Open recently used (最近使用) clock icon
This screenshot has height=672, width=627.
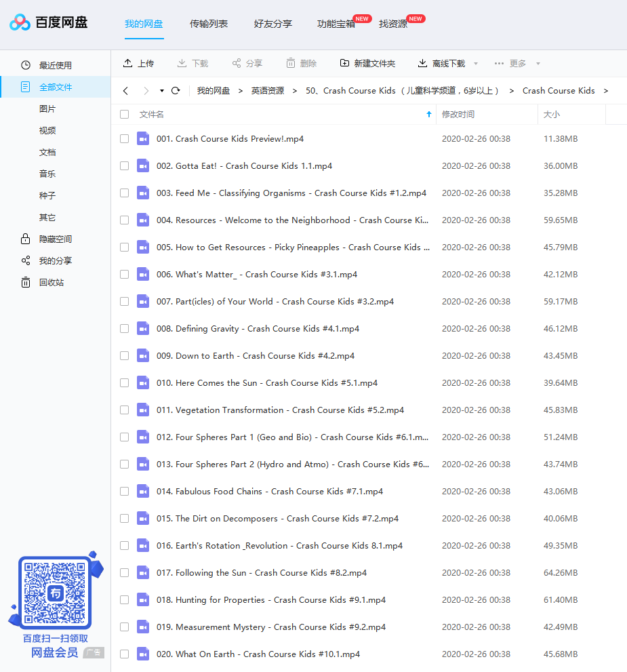tap(26, 66)
